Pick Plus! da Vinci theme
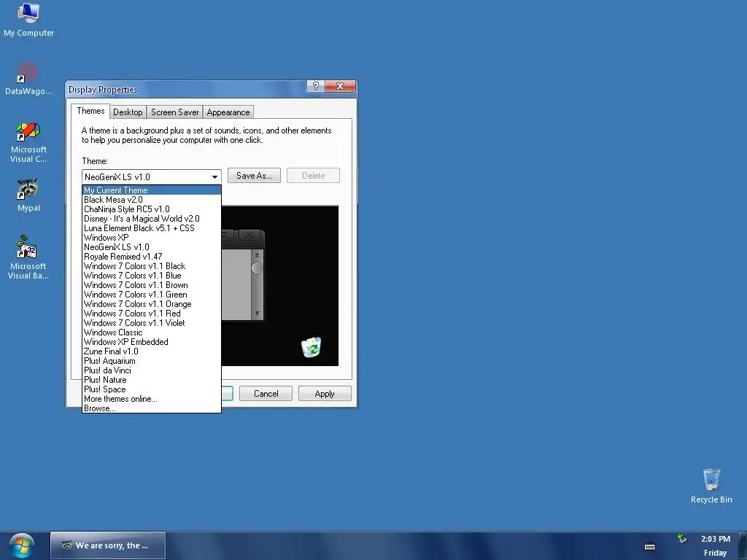 pos(152,370)
